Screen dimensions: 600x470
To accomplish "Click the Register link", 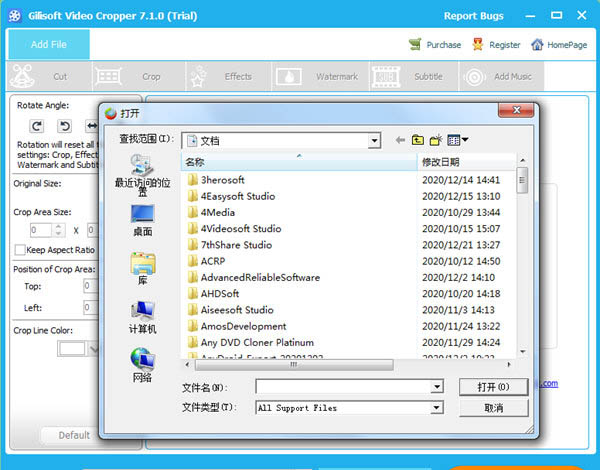I will tap(504, 45).
